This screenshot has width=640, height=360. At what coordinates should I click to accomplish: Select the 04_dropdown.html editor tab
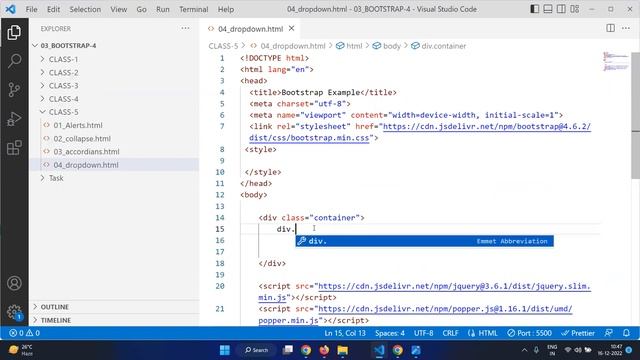pyautogui.click(x=250, y=29)
